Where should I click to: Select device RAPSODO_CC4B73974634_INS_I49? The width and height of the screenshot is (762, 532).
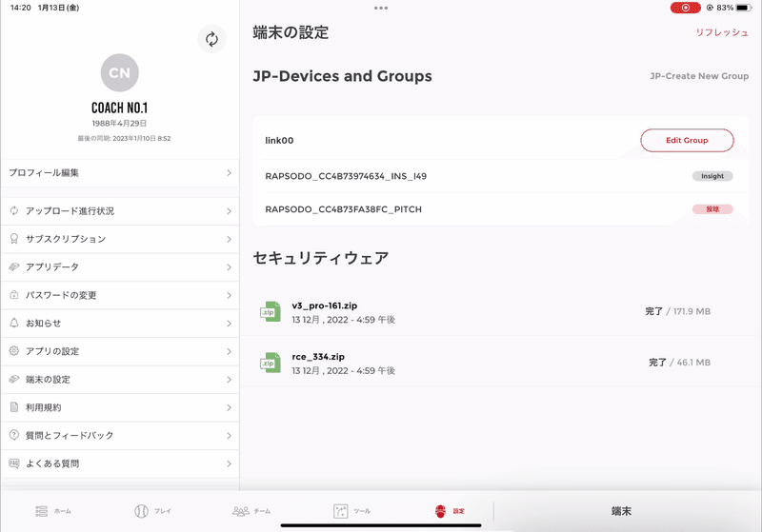346,176
